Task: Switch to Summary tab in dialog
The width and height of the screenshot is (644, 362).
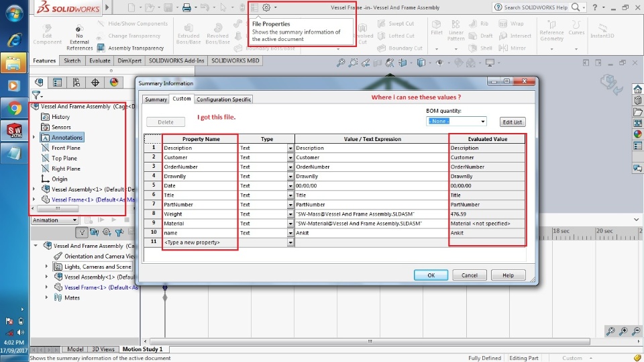Action: [x=156, y=99]
